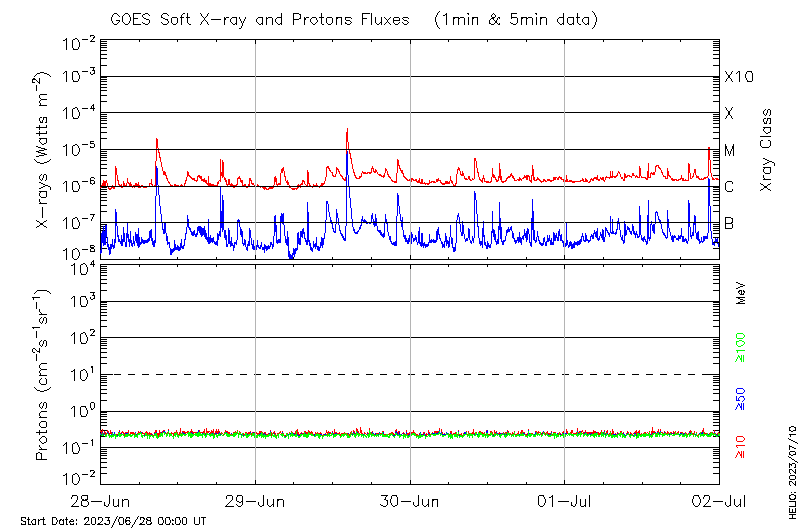Image resolution: width=800 pixels, height=530 pixels.
Task: Click the 01-Jul date tick label
Action: click(x=565, y=499)
